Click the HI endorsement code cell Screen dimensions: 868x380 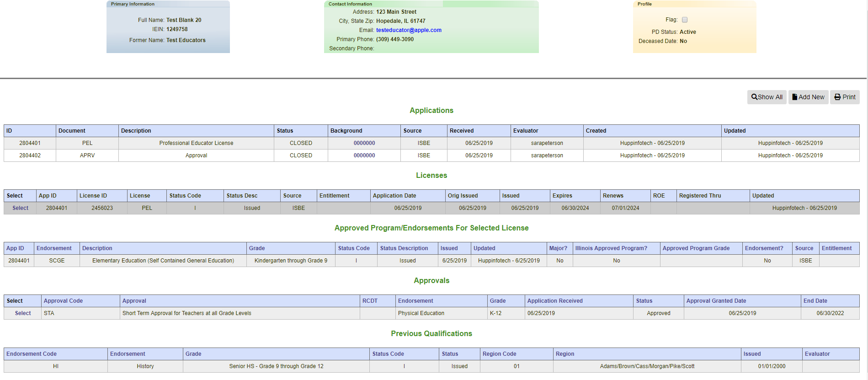point(56,366)
